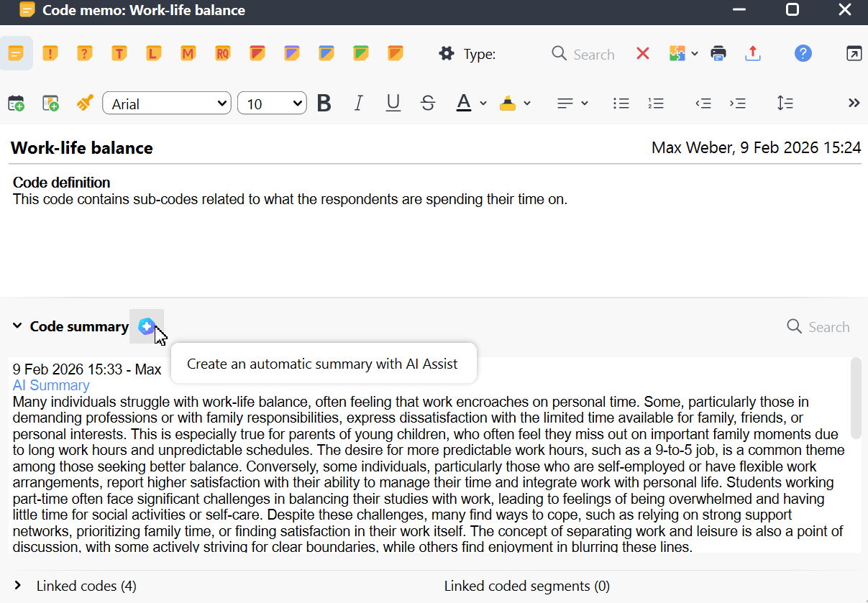This screenshot has height=603, width=868.
Task: Enable italic formatting
Action: tap(358, 103)
